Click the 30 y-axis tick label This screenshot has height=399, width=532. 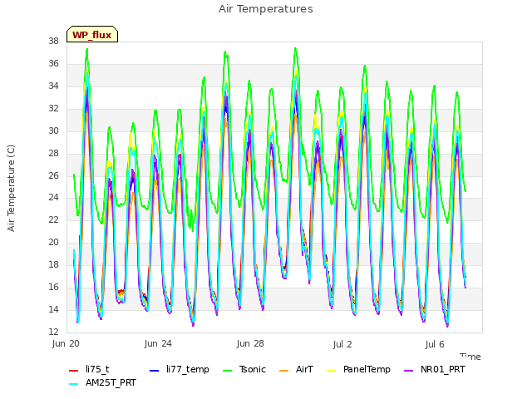[53, 131]
